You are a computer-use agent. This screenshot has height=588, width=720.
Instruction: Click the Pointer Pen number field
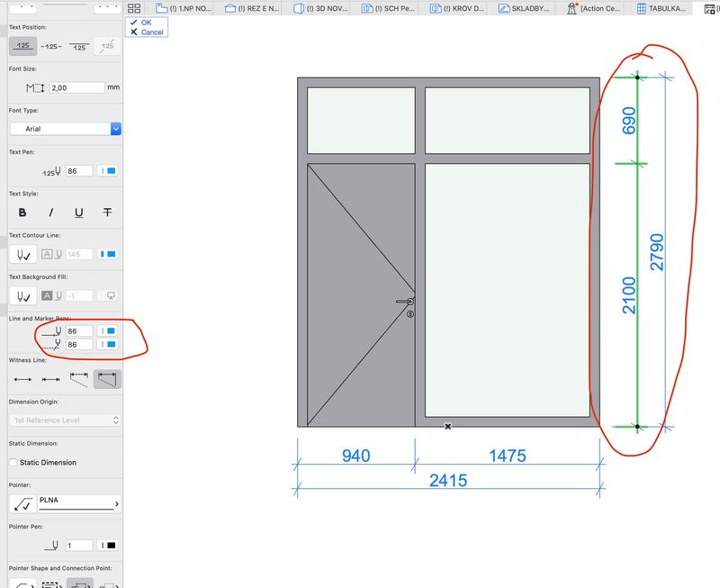tap(79, 546)
